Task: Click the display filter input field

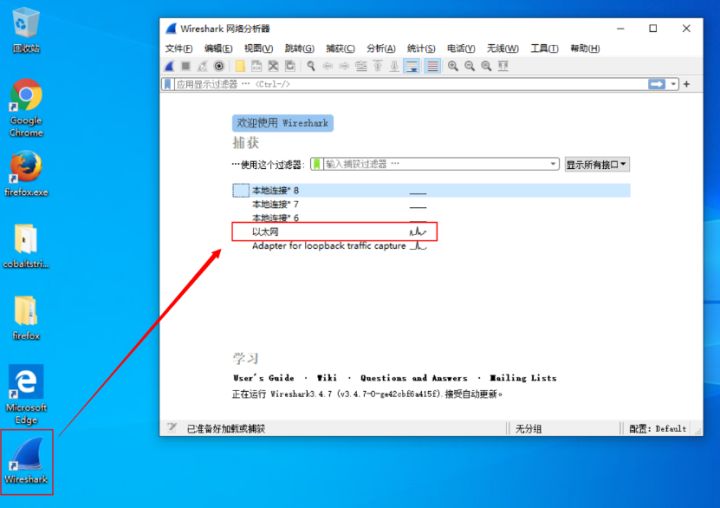Action: 411,84
